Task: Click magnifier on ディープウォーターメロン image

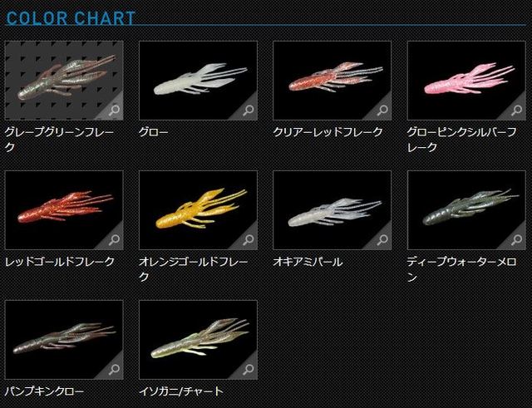Action: pyautogui.click(x=517, y=240)
